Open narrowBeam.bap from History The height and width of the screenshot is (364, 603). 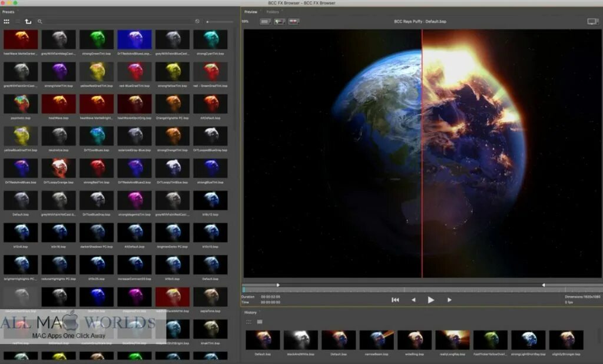[x=376, y=340]
